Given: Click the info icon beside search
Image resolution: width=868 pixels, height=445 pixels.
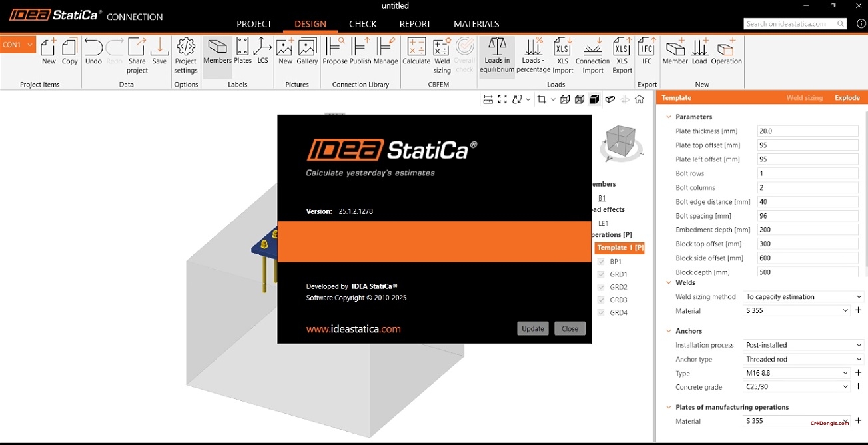Looking at the screenshot, I should [861, 23].
